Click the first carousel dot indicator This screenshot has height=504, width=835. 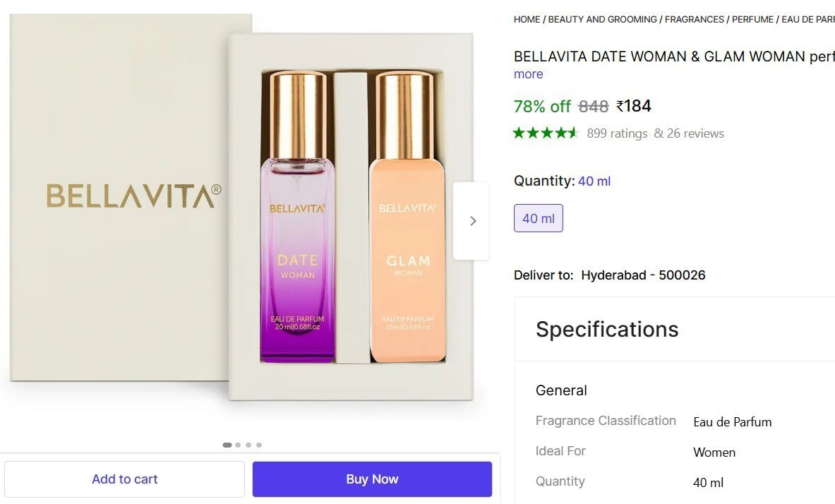click(x=227, y=445)
